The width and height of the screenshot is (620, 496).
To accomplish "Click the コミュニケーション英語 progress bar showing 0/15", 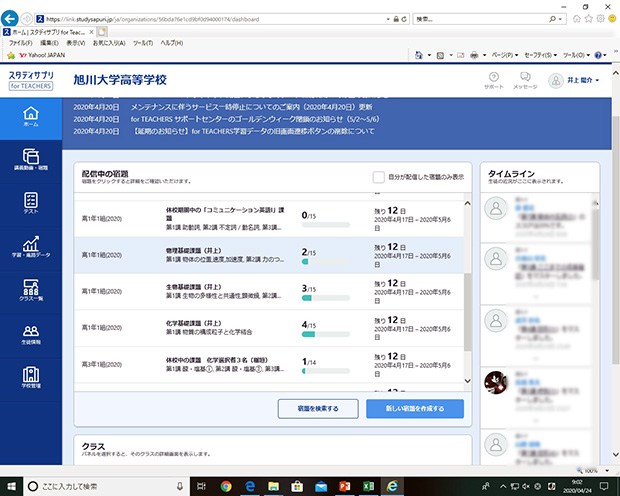I will pos(326,225).
